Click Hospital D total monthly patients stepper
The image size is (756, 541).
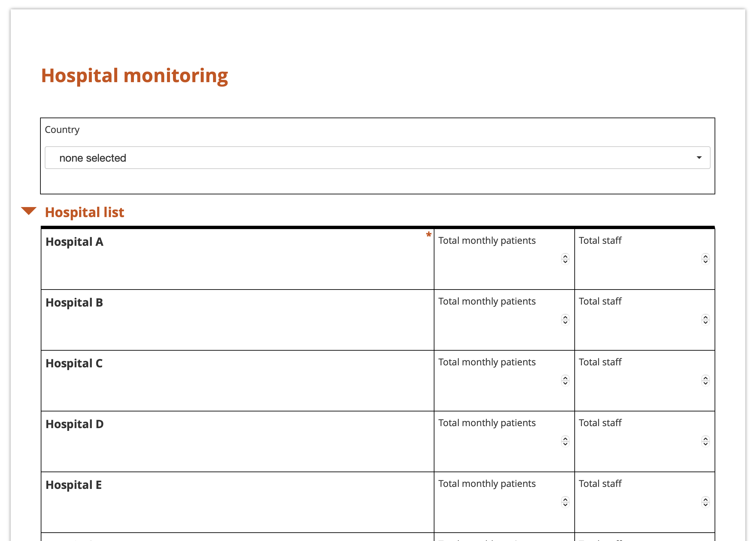point(565,441)
